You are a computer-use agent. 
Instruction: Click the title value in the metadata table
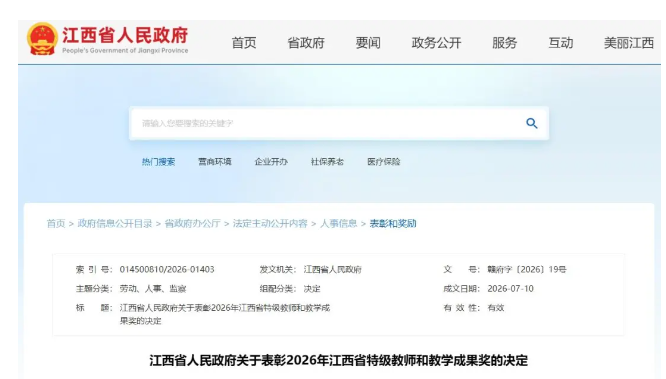pyautogui.click(x=225, y=314)
